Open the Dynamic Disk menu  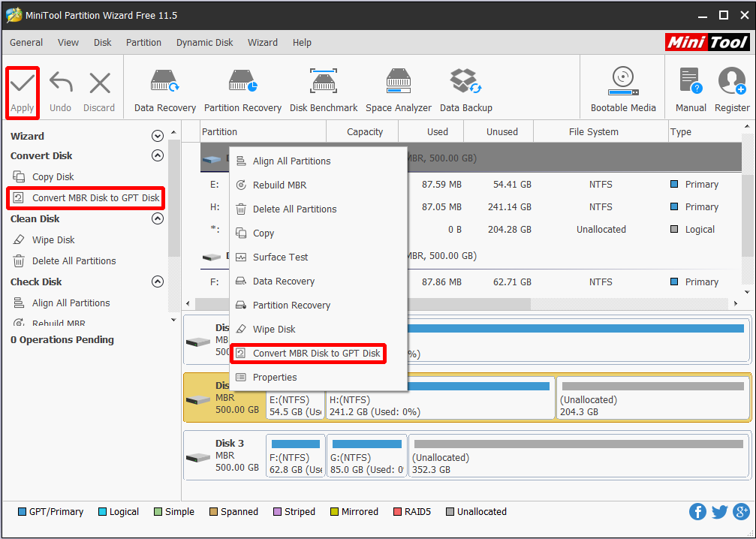pos(204,43)
